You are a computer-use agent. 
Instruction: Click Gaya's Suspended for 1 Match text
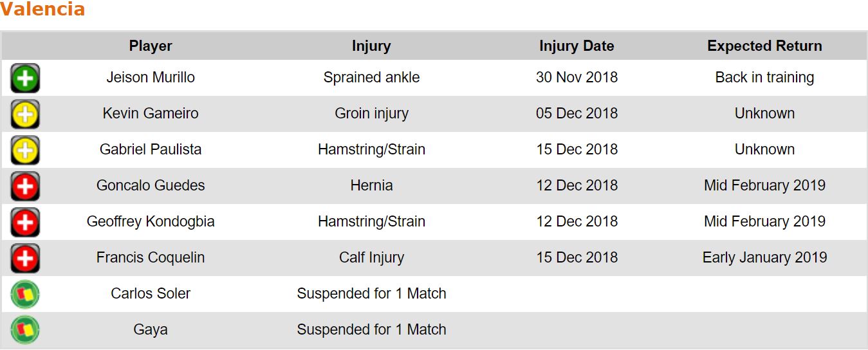(371, 329)
